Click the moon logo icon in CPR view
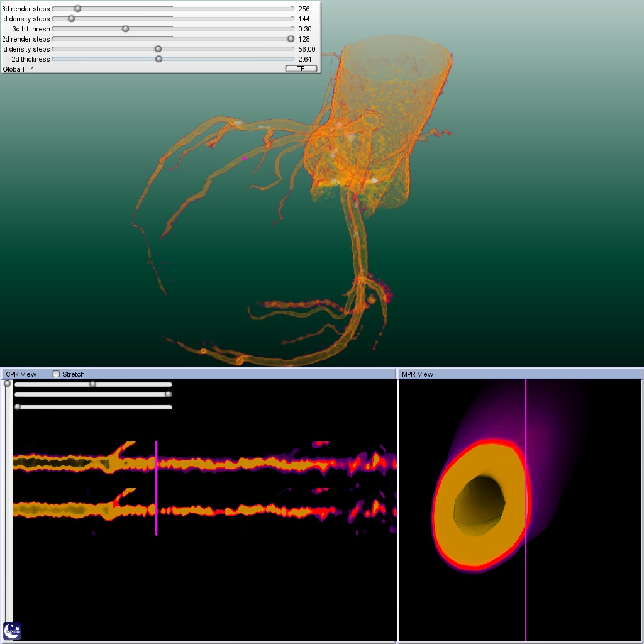Image resolution: width=644 pixels, height=644 pixels. (12, 631)
